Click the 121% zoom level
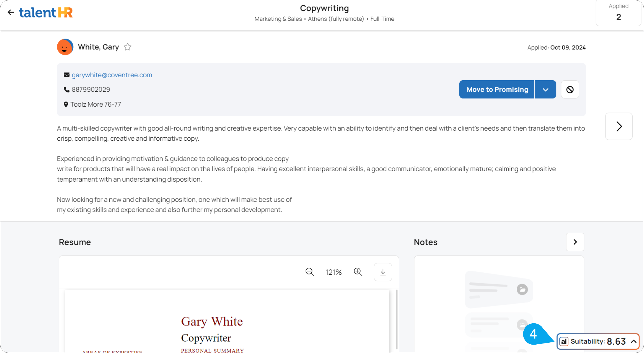The height and width of the screenshot is (353, 644). click(333, 272)
